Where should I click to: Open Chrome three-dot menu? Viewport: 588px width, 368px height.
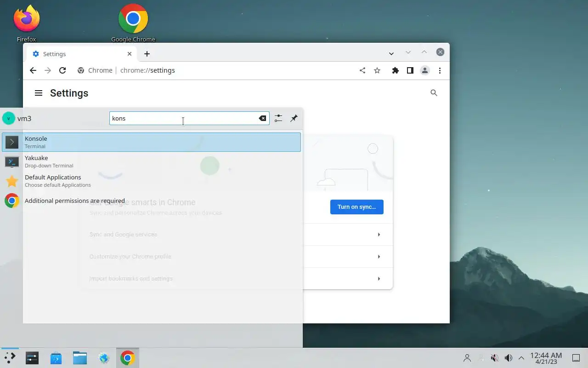pyautogui.click(x=440, y=70)
